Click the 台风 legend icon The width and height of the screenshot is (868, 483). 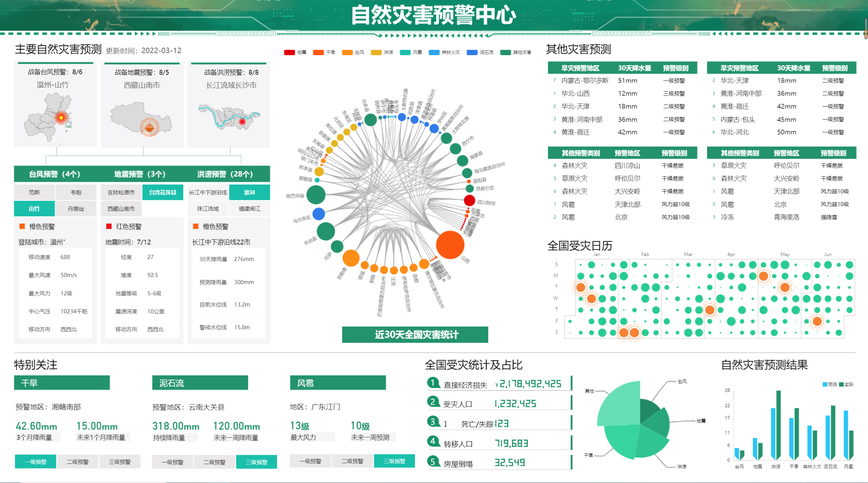point(347,53)
